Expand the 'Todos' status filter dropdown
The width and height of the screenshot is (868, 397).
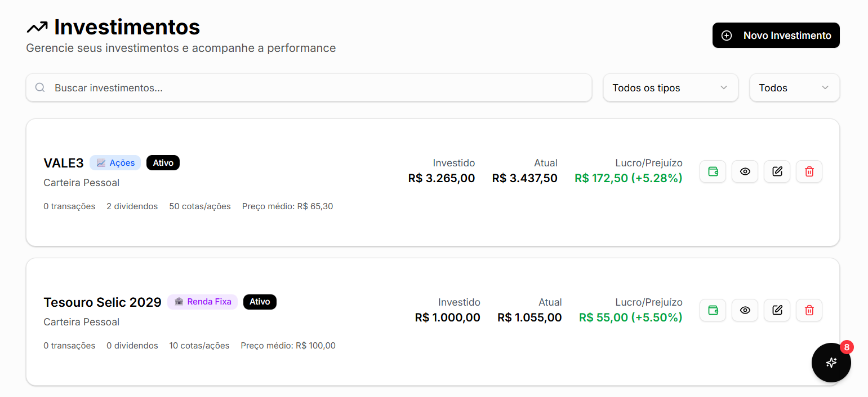coord(794,87)
